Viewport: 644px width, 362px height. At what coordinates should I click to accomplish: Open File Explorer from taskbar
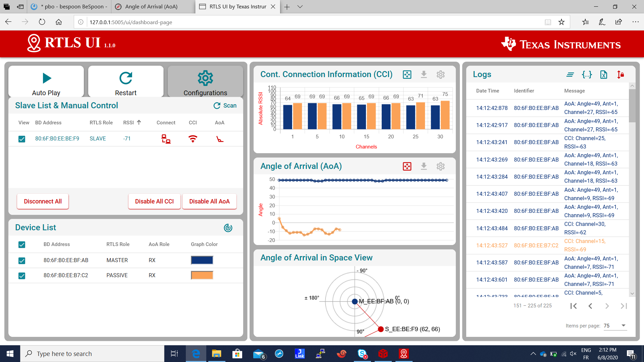pos(217,354)
